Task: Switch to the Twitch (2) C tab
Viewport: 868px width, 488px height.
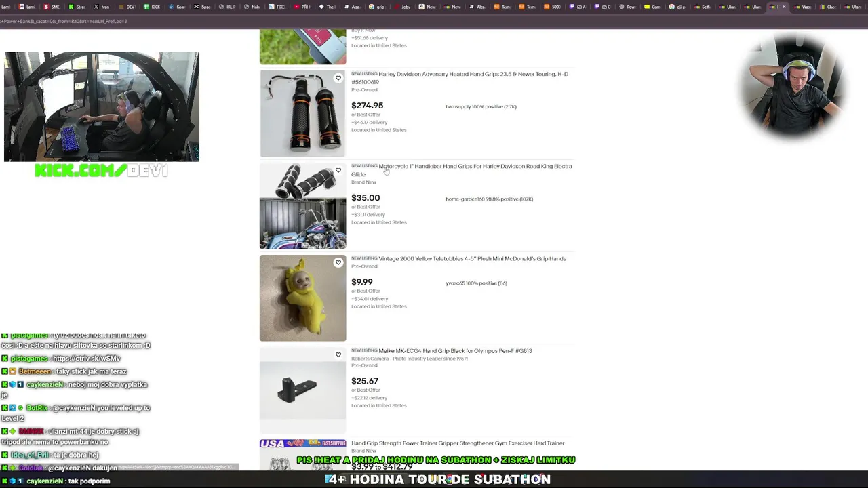Action: 603,7
